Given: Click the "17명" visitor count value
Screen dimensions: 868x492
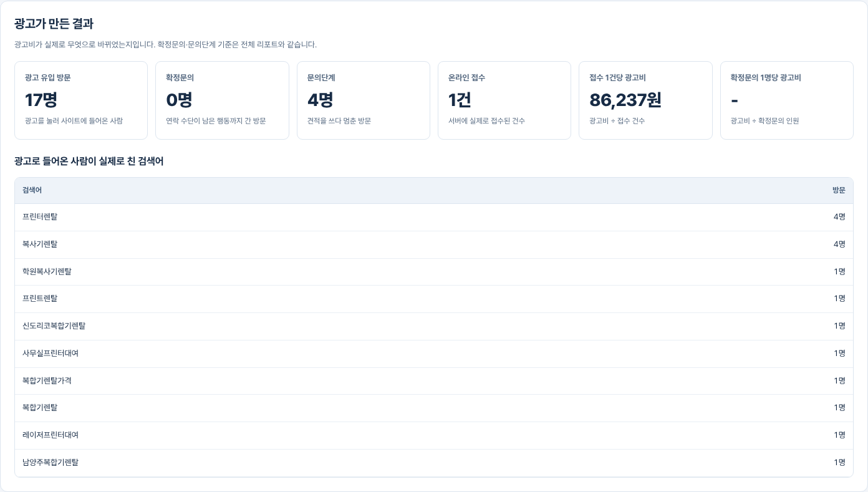Looking at the screenshot, I should 41,100.
